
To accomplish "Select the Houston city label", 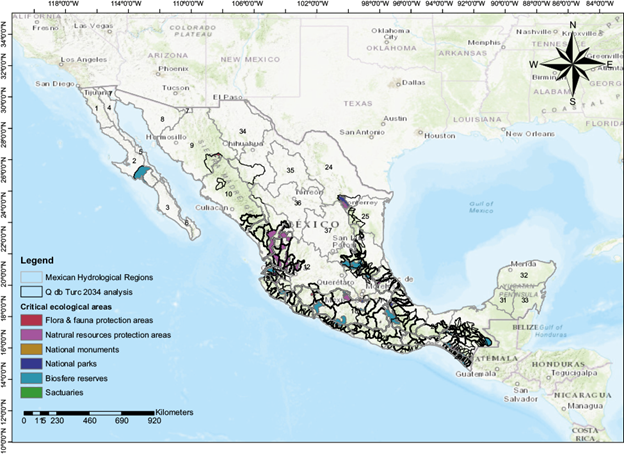I will tap(438, 135).
